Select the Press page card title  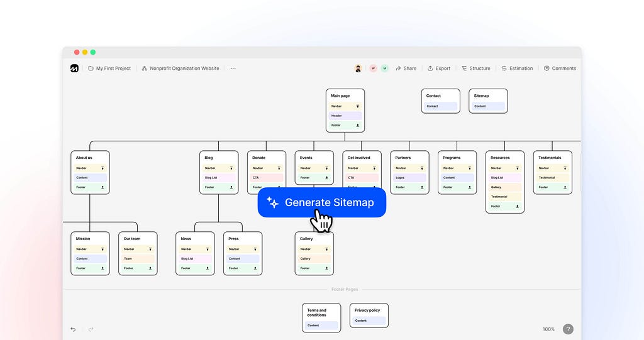234,239
